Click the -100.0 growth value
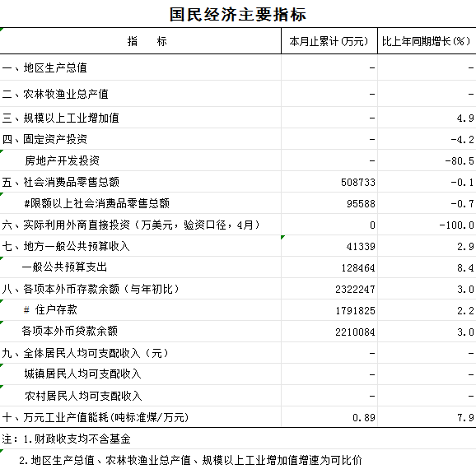Viewport: 476px width, 469px height. pyautogui.click(x=456, y=225)
